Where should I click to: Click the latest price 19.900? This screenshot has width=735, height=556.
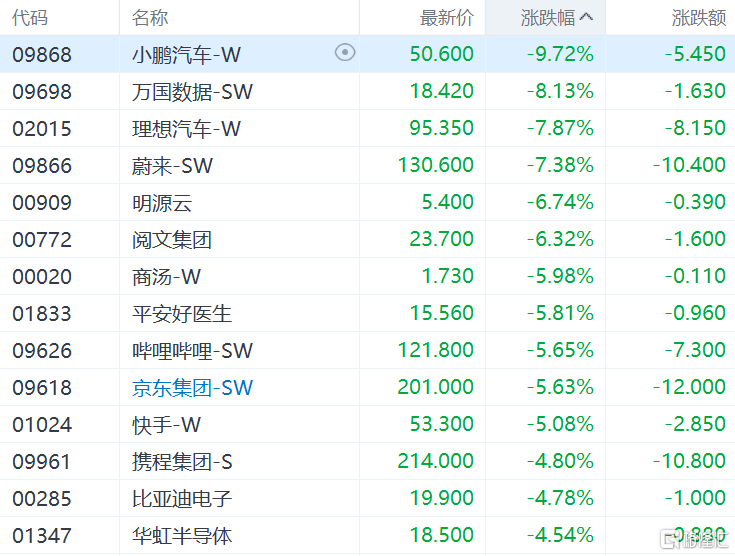(442, 498)
